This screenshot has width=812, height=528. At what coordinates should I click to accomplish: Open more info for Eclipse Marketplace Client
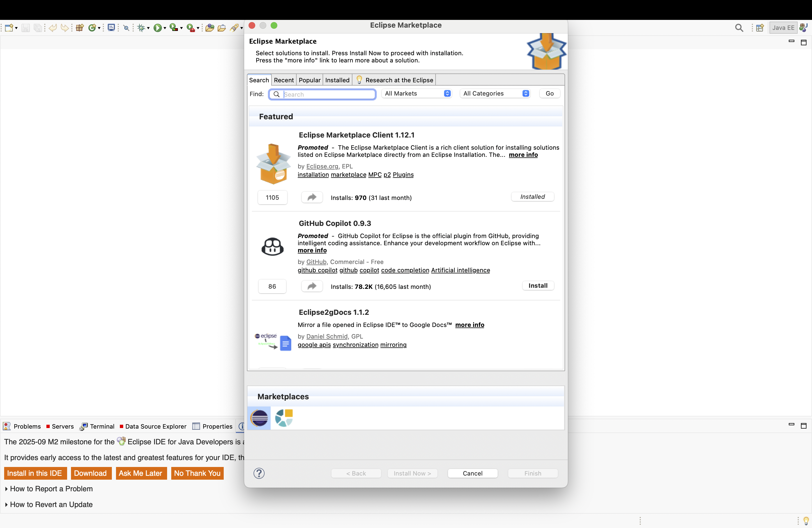coord(523,155)
